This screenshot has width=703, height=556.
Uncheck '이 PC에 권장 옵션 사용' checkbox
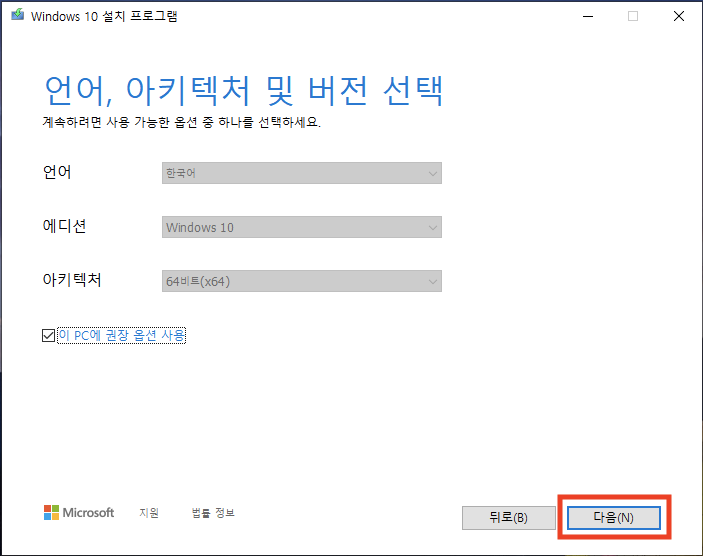tap(48, 335)
